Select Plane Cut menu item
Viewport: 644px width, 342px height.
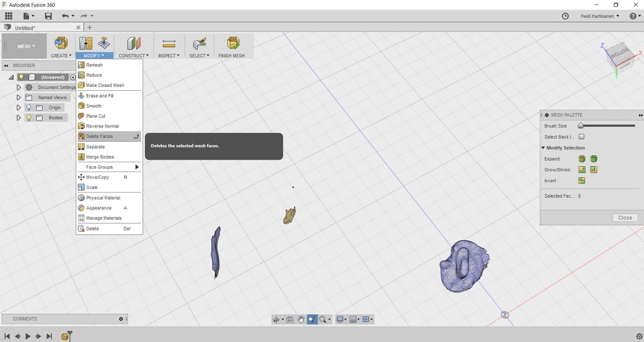(x=109, y=116)
